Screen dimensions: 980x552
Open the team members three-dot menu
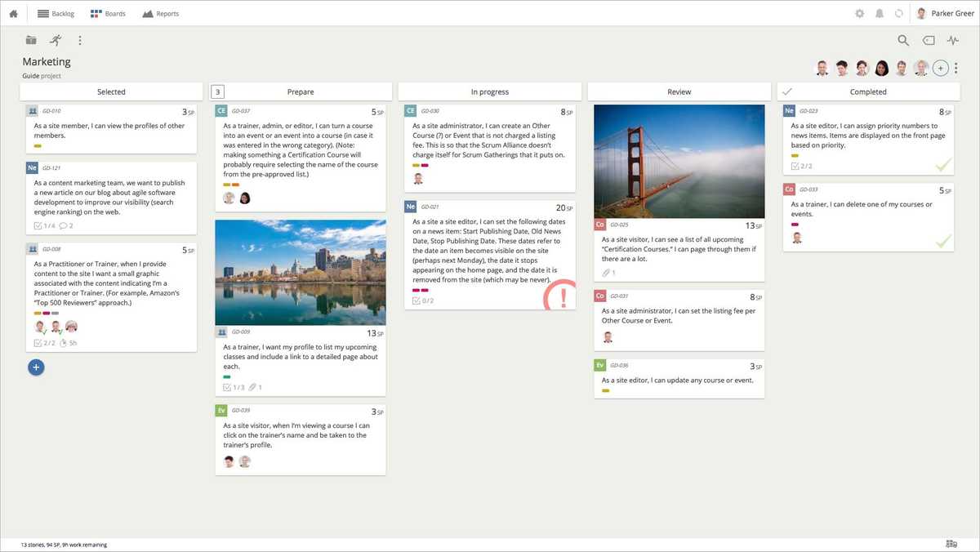click(x=956, y=68)
